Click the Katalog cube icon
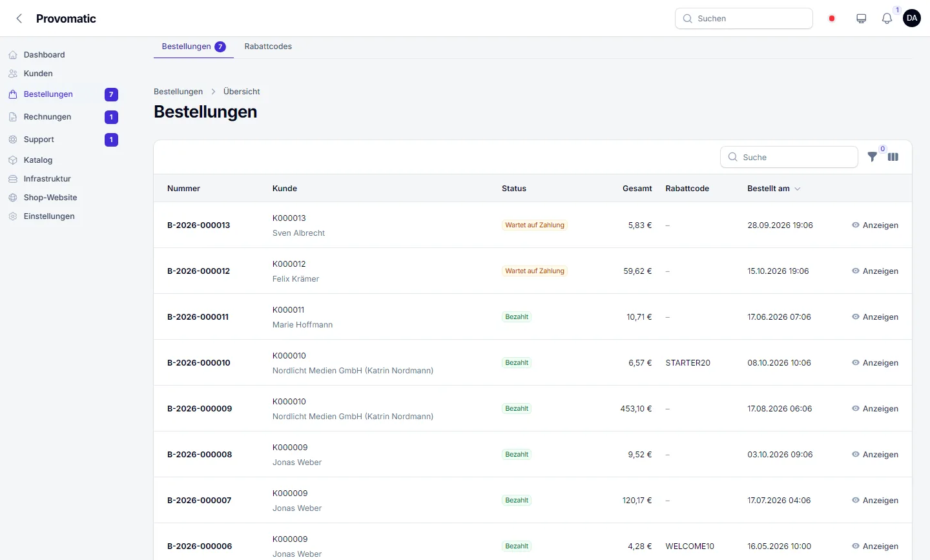Screen dimensions: 930x560 coord(13,160)
